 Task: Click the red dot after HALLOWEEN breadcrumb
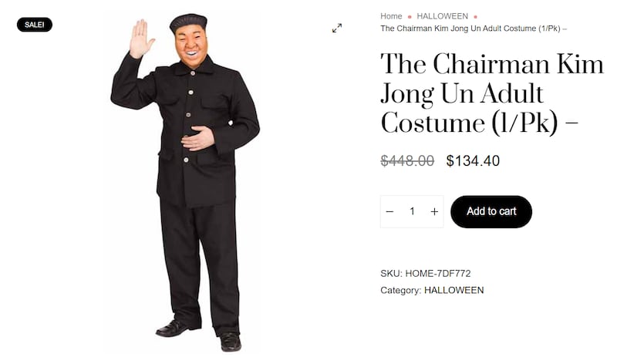[x=475, y=17]
